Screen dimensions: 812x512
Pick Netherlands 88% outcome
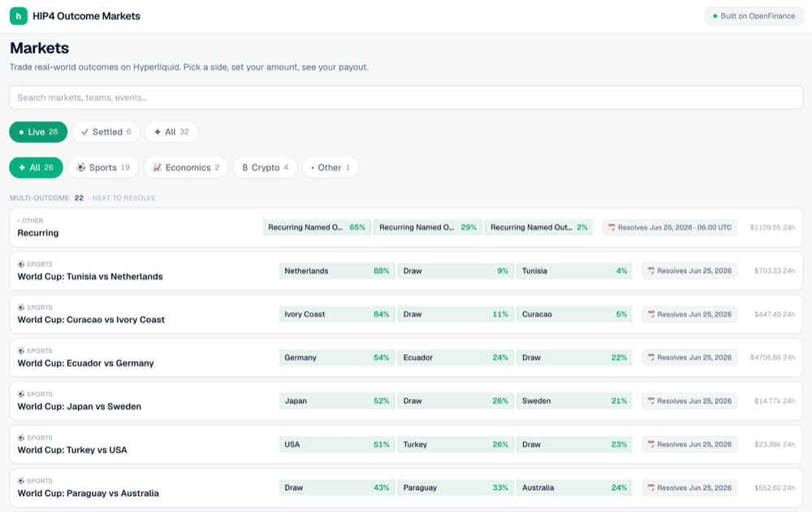[337, 271]
